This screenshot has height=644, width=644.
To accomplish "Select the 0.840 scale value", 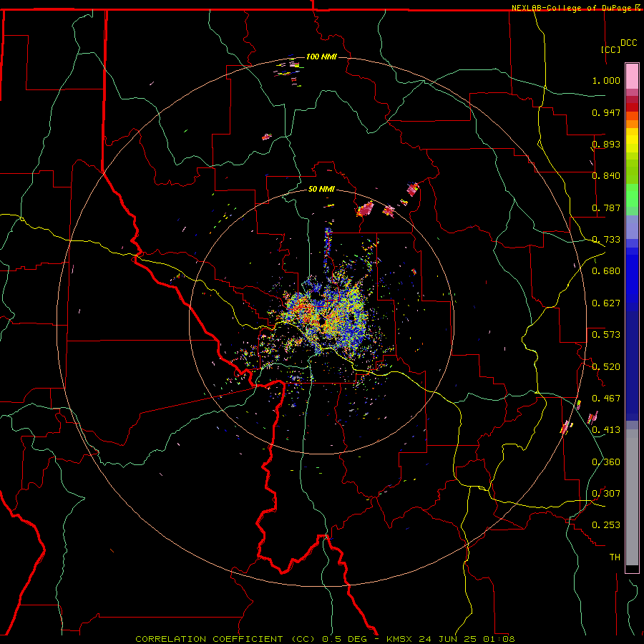I will pos(606,176).
